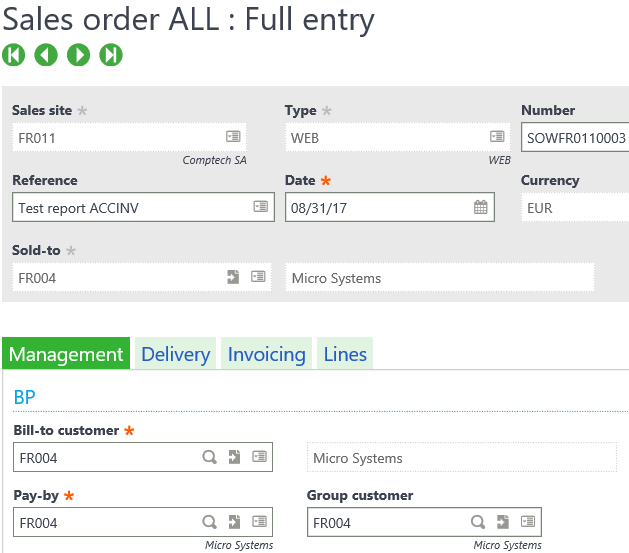Click the previous record arrow icon
Screen dimensions: 629x553
click(x=46, y=55)
